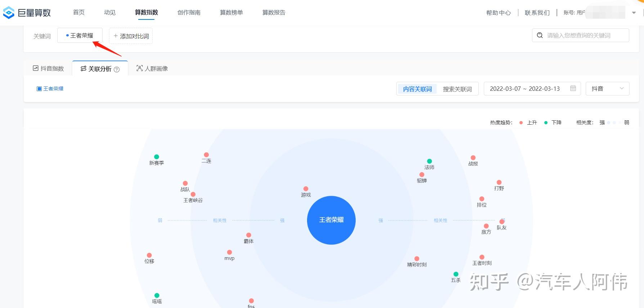Click the fps keyword node

(x=251, y=301)
